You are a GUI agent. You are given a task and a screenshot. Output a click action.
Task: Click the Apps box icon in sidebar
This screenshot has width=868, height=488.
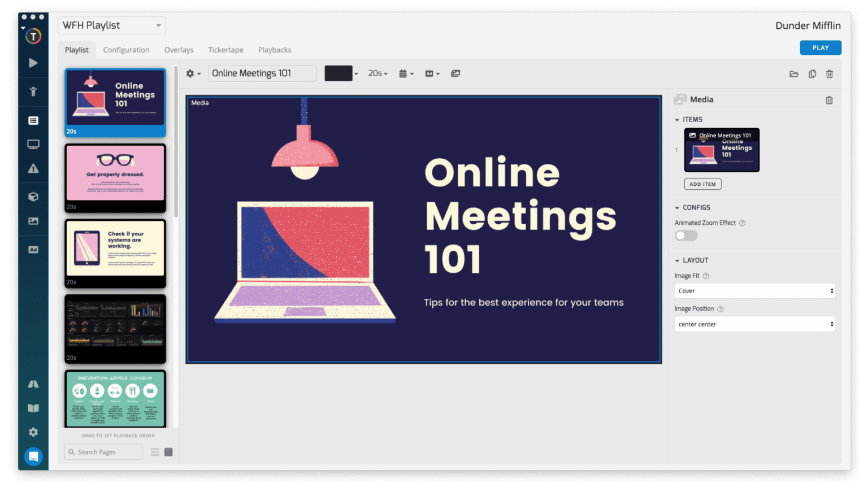33,197
